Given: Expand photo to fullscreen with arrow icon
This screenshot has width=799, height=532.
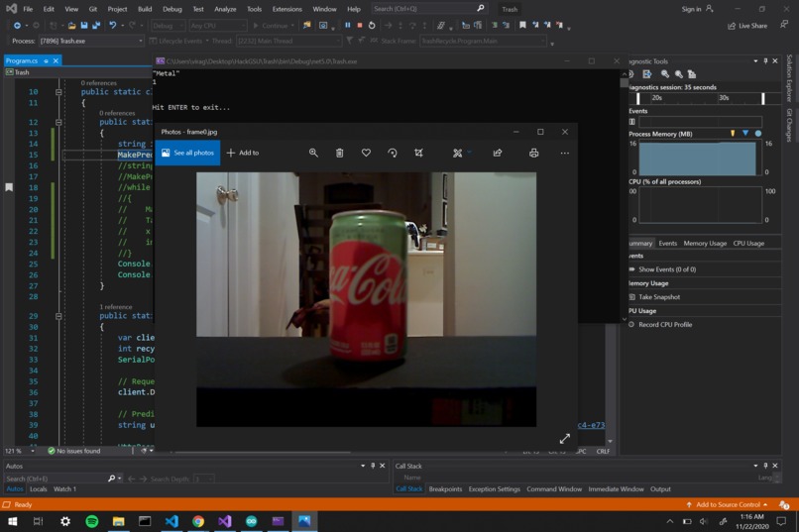Looking at the screenshot, I should (x=565, y=438).
